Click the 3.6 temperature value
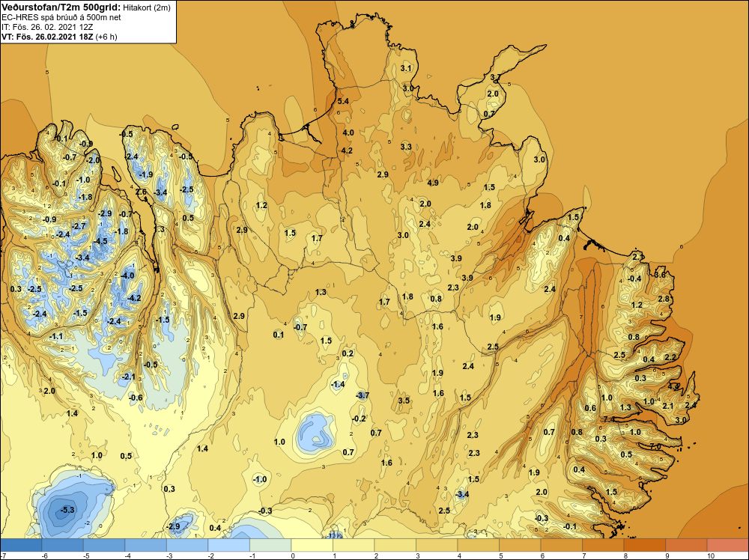The image size is (749, 560). pos(660,275)
